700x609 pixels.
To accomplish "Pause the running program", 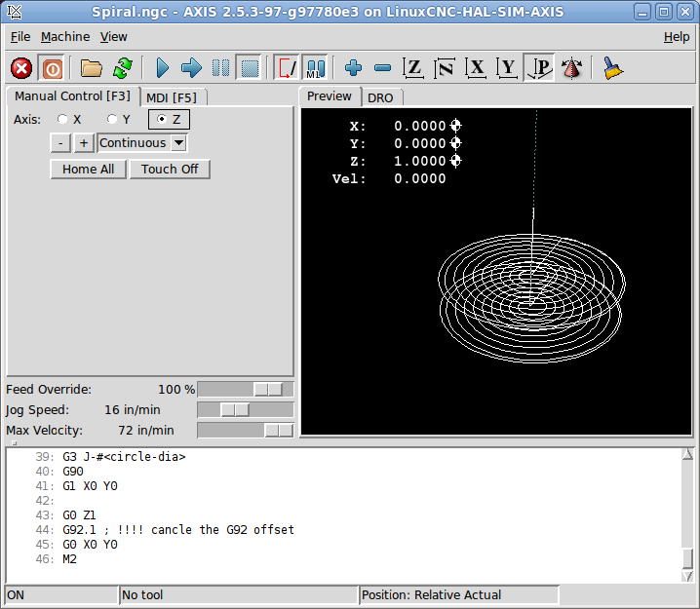I will point(220,69).
